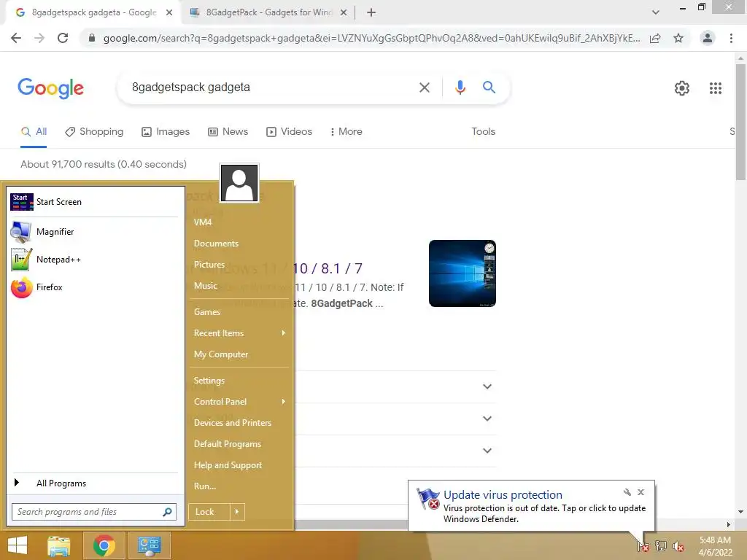Image resolution: width=747 pixels, height=560 pixels.
Task: Open Pictures from Start menu
Action: (x=239, y=265)
